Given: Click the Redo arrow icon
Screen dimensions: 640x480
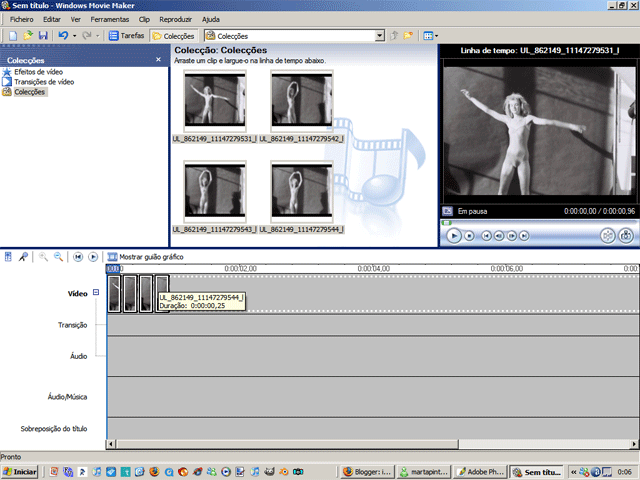Looking at the screenshot, I should (87, 36).
